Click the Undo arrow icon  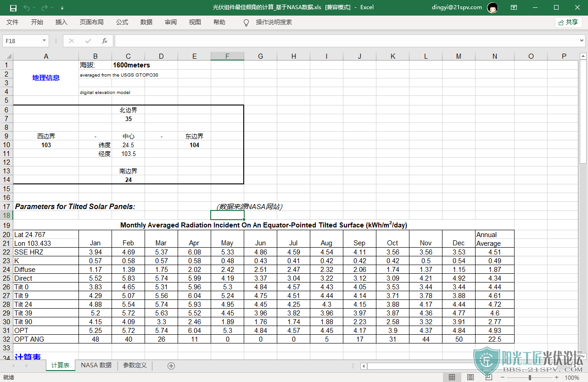(27, 7)
